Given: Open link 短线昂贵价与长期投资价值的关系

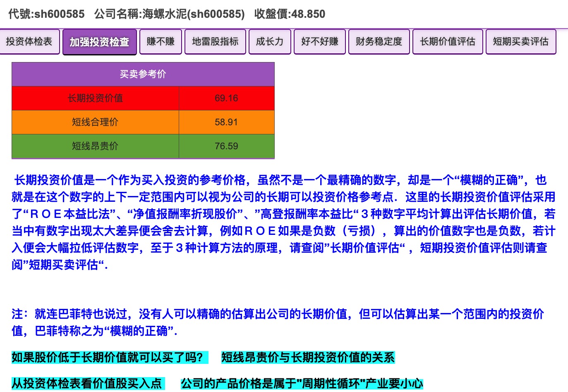Looking at the screenshot, I should [308, 357].
